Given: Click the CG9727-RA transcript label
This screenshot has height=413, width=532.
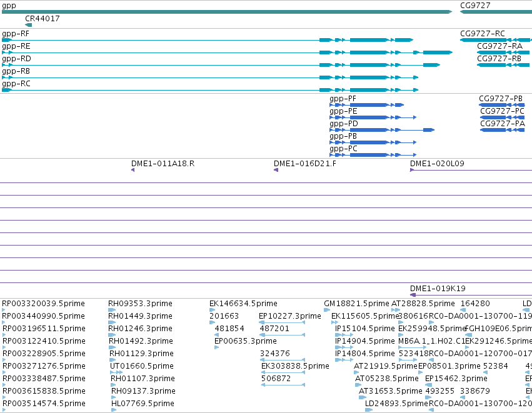Looking at the screenshot, I should pyautogui.click(x=499, y=46).
